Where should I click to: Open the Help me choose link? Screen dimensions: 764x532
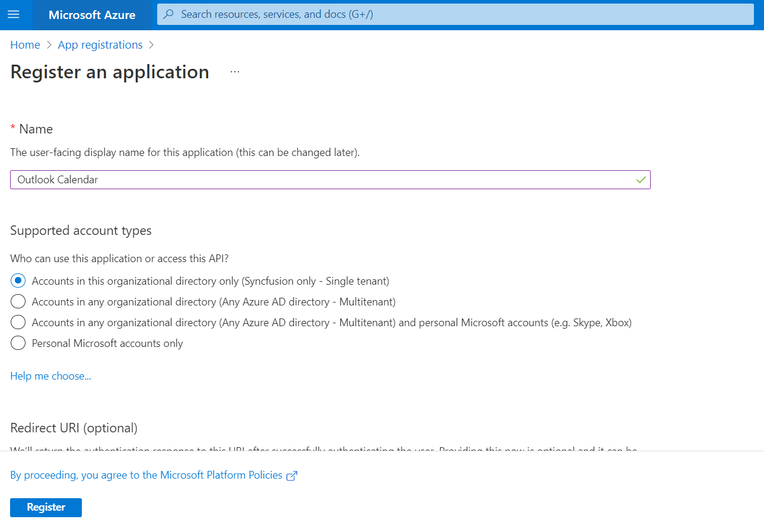(x=50, y=376)
